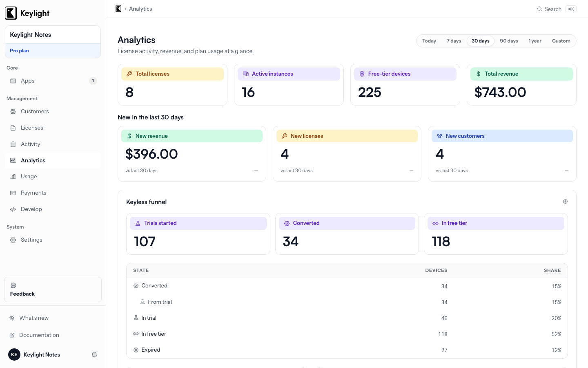Click the ⌘K keyboard shortcut badge
Image resolution: width=588 pixels, height=368 pixels.
[571, 9]
